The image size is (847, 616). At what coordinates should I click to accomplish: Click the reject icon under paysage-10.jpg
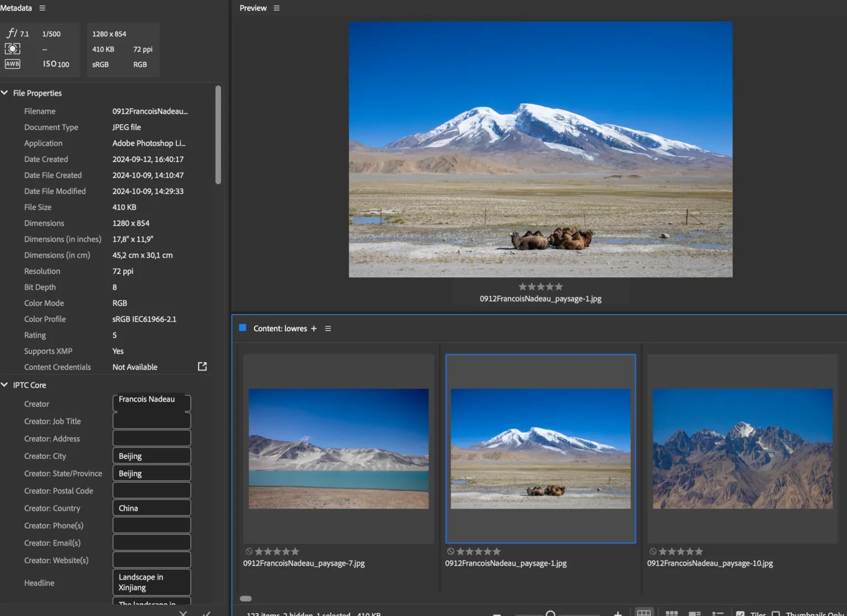[653, 551]
